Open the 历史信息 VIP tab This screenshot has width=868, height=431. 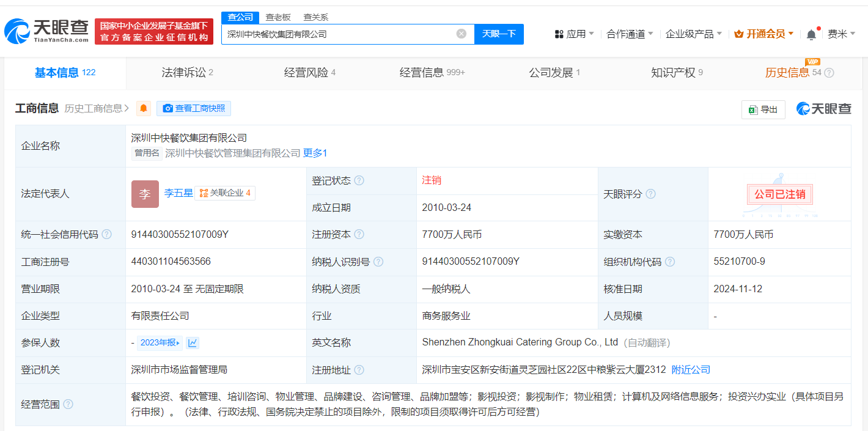[x=793, y=73]
